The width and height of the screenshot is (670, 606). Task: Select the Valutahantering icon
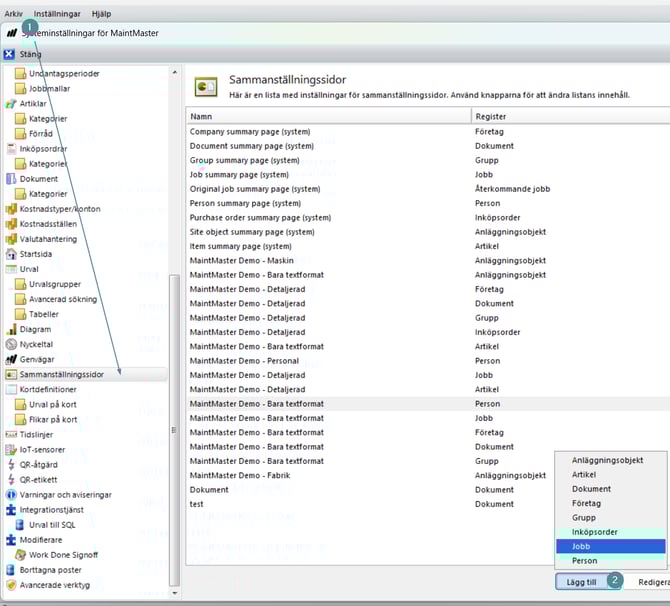(11, 239)
